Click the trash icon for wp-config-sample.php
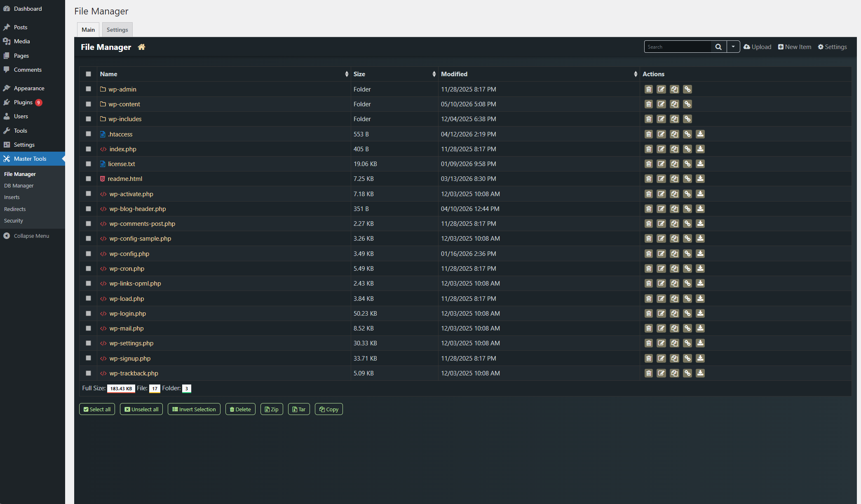 click(649, 239)
